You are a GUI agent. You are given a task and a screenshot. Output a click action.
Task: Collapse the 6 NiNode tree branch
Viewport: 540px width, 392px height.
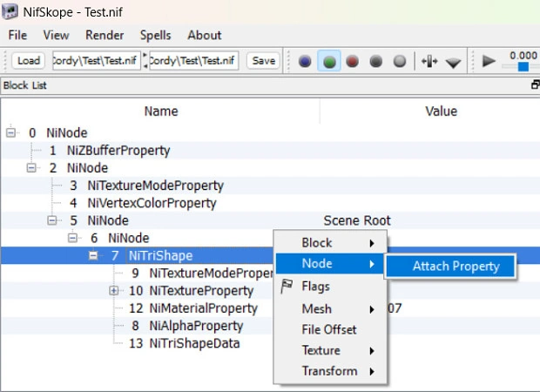(x=72, y=238)
